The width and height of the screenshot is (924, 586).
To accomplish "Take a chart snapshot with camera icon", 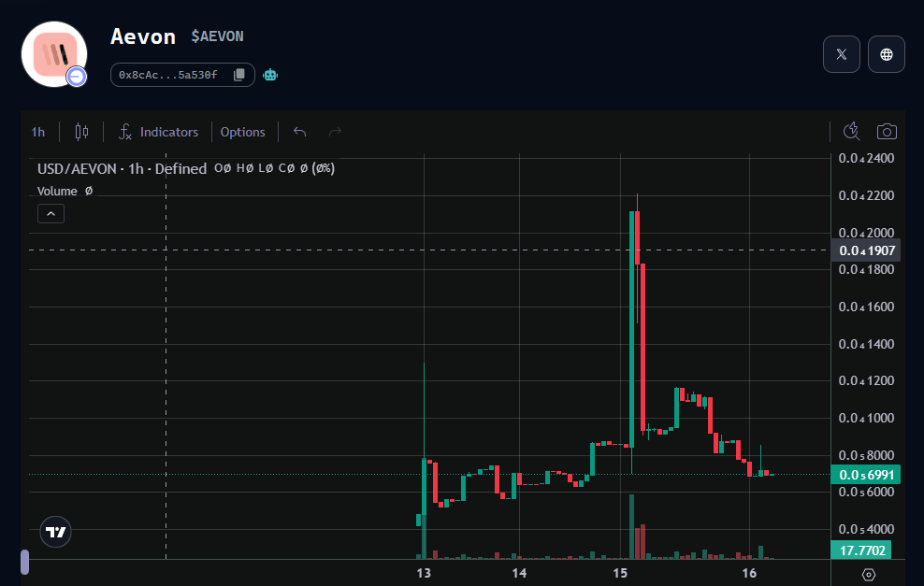I will click(887, 132).
